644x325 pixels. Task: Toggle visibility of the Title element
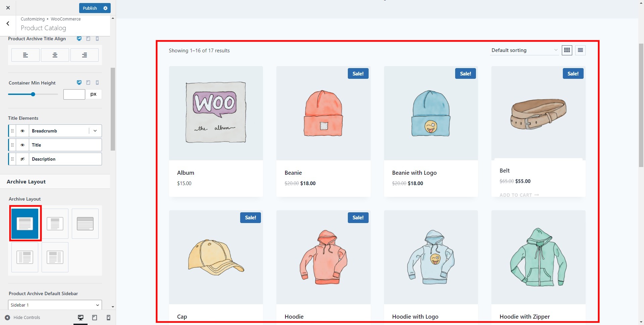click(x=22, y=145)
